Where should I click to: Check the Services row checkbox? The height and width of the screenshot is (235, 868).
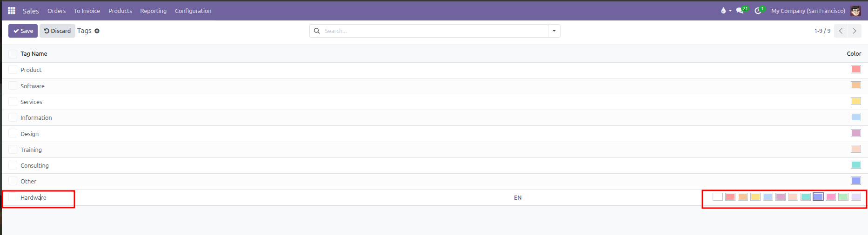pos(13,102)
